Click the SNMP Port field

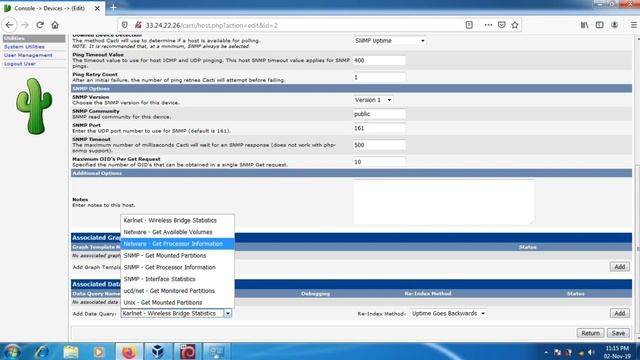pyautogui.click(x=379, y=128)
